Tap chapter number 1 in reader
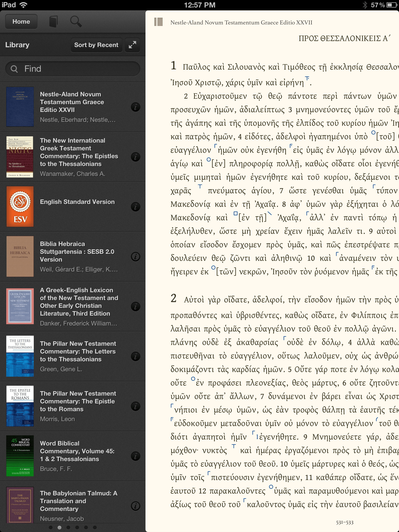This screenshot has width=399, height=532. click(x=174, y=65)
